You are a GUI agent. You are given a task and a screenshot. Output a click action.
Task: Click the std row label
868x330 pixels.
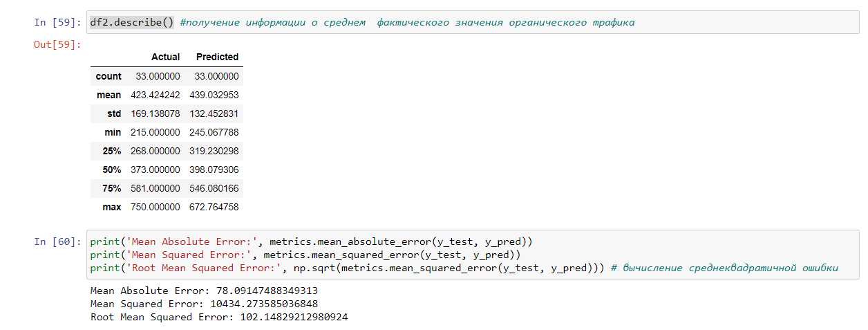114,113
